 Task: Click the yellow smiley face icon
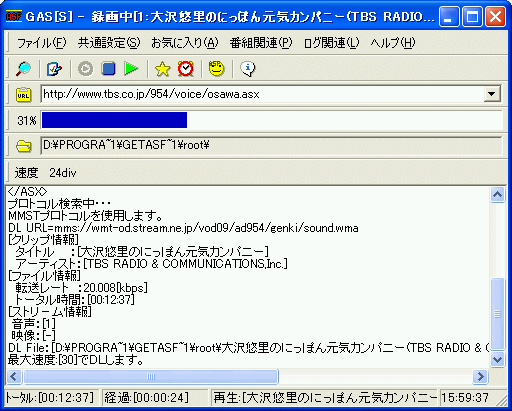pos(216,69)
